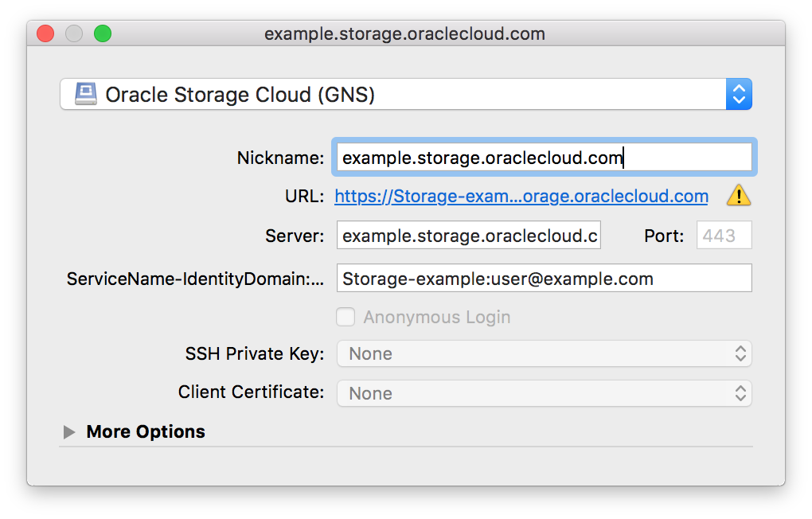This screenshot has height=519, width=812.
Task: Click into the Nickname text field
Action: point(545,157)
